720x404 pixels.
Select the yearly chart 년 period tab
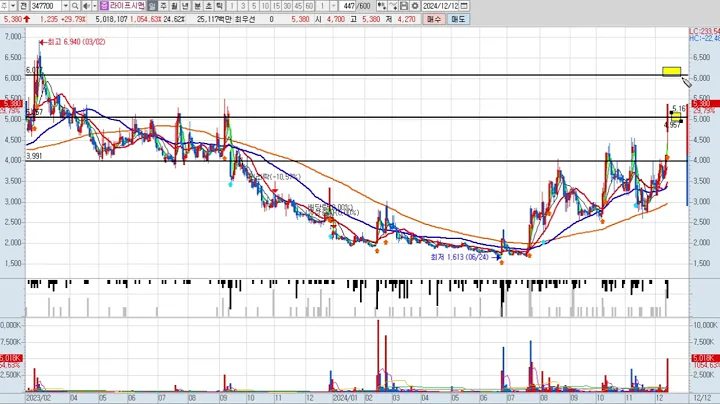pyautogui.click(x=185, y=6)
